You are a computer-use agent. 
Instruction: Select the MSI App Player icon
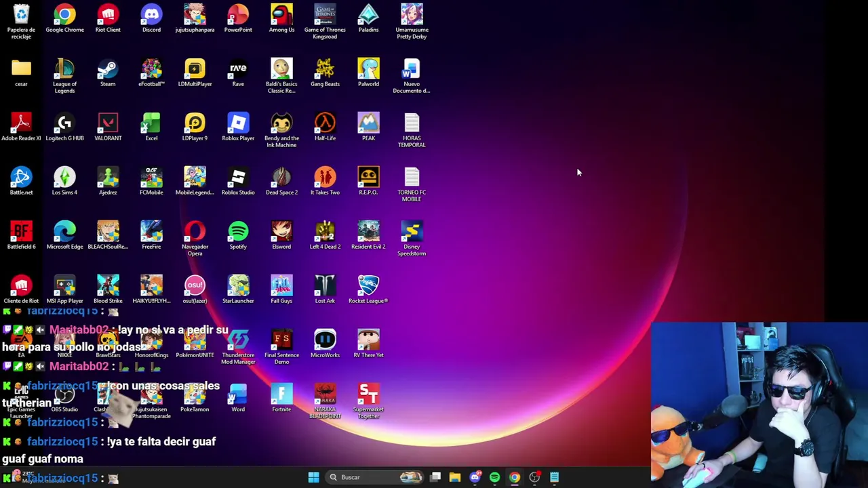[x=64, y=289]
